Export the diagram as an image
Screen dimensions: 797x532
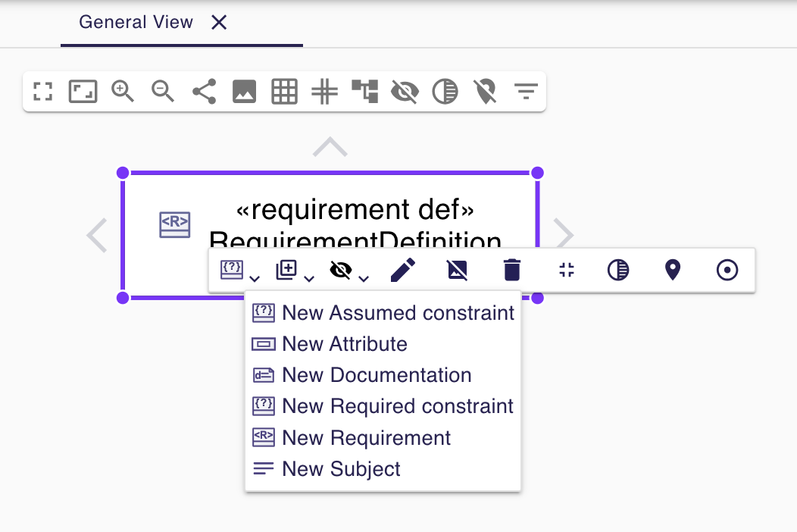tap(244, 91)
